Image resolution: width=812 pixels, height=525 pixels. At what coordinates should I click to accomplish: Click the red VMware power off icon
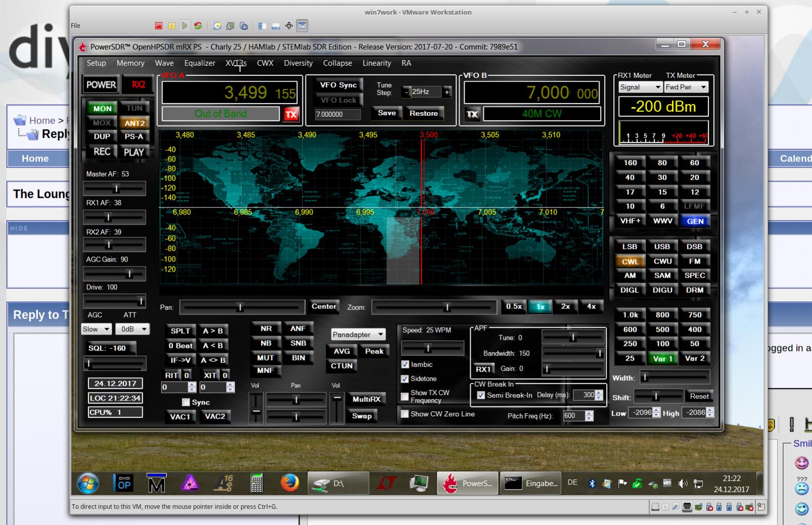coord(158,25)
